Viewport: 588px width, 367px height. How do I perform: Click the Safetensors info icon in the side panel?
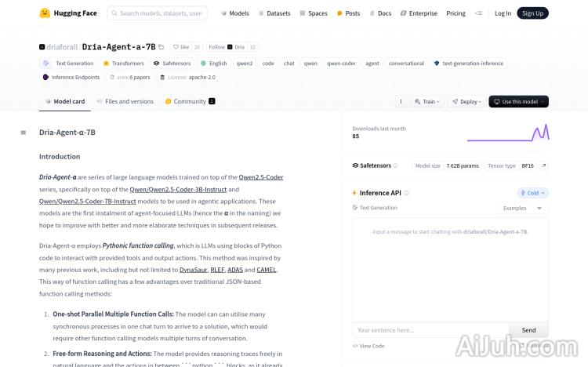click(x=395, y=166)
